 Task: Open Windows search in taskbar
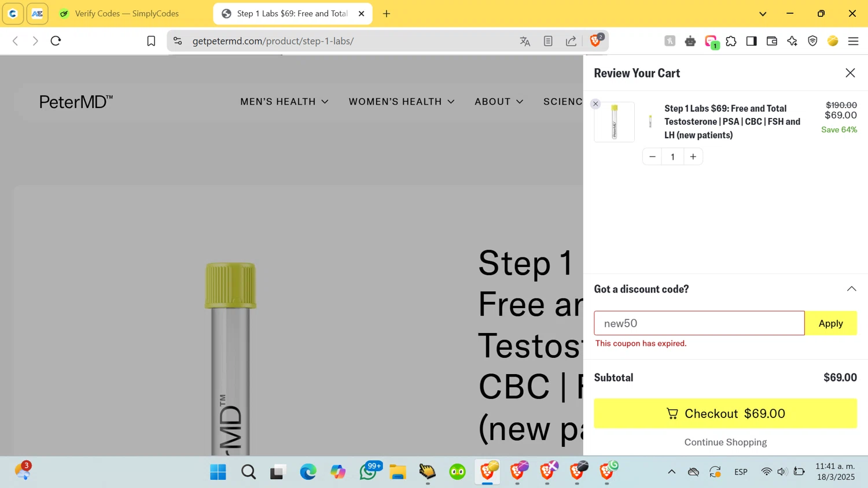[248, 472]
